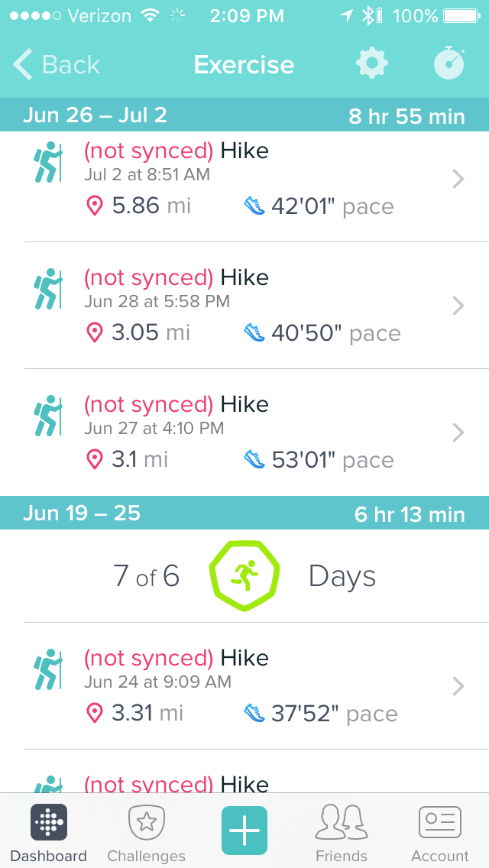Expand Jun 28 hike details chevron

pyautogui.click(x=458, y=306)
